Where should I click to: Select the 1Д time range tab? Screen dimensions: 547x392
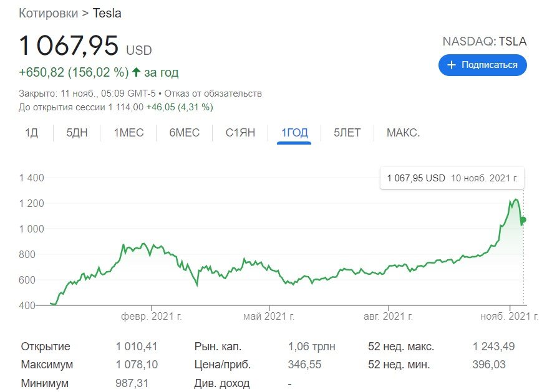[31, 133]
